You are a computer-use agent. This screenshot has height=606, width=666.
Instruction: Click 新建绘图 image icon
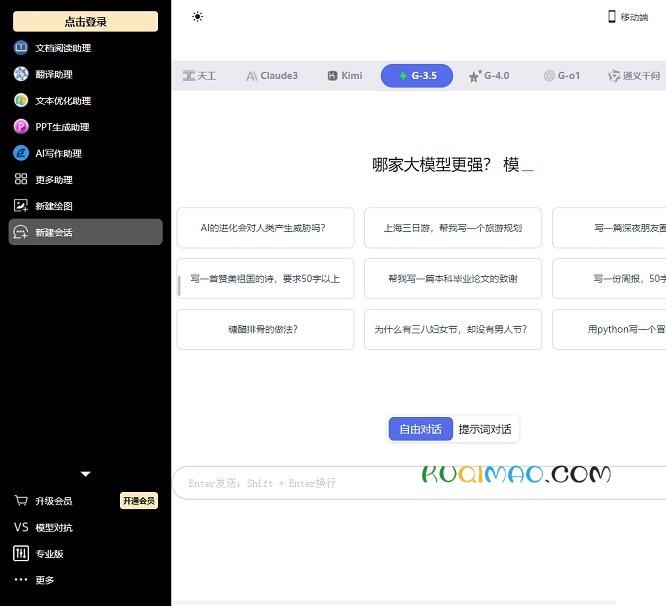pos(21,206)
